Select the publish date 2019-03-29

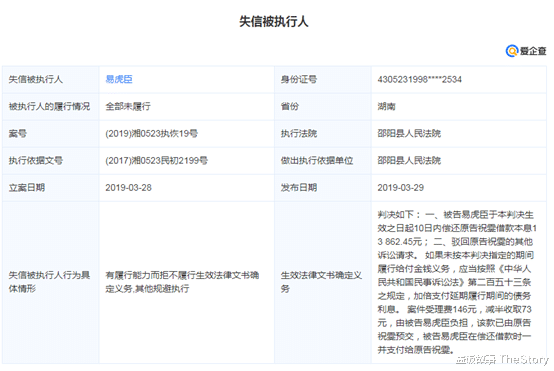point(400,188)
